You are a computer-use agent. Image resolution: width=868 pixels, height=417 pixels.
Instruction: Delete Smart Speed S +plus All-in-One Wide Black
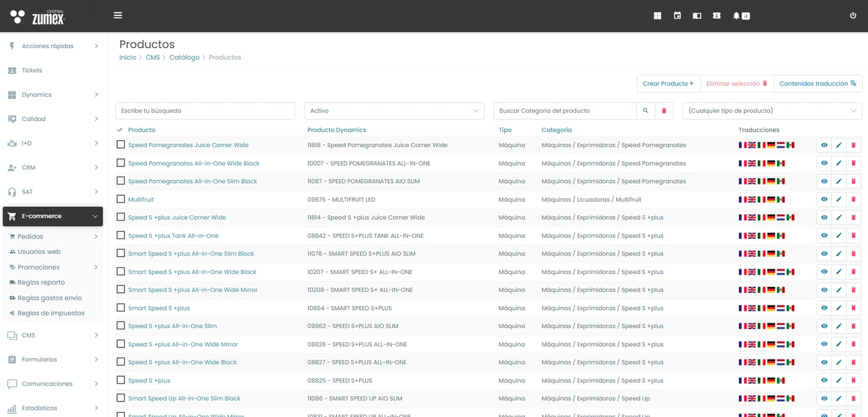(x=853, y=272)
